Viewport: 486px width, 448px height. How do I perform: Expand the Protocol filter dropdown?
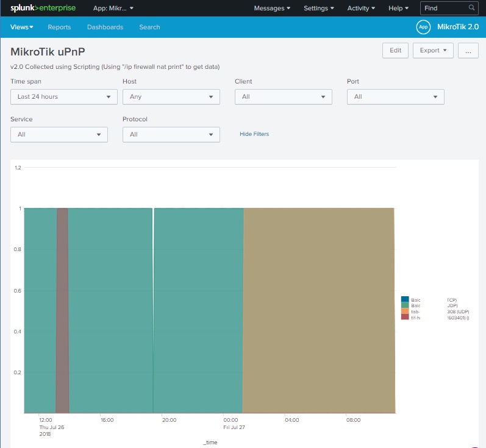pos(171,135)
